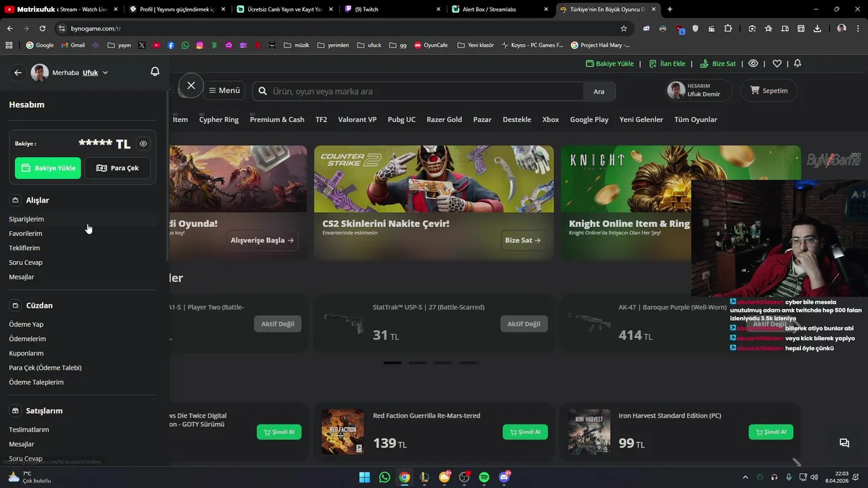Viewport: 868px width, 488px height.
Task: Reveal the hidden balance with the eye icon
Action: [x=143, y=144]
